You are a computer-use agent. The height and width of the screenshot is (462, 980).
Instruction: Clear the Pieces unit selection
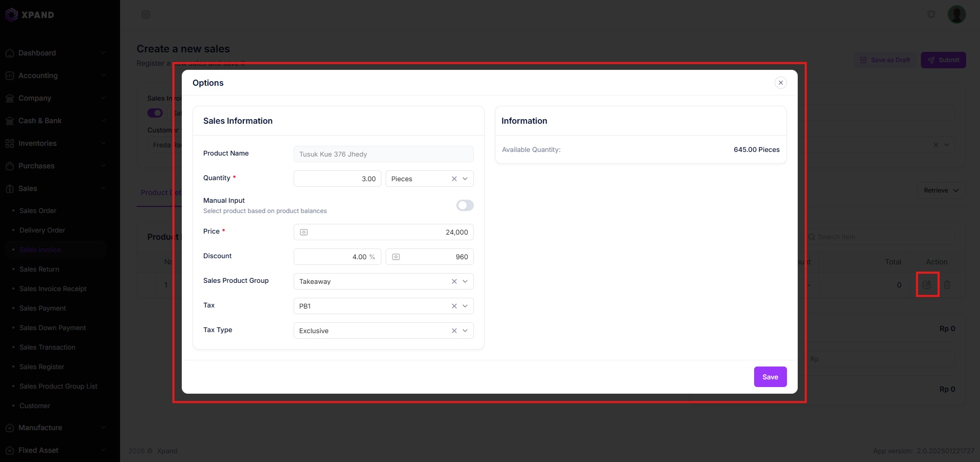pos(454,179)
